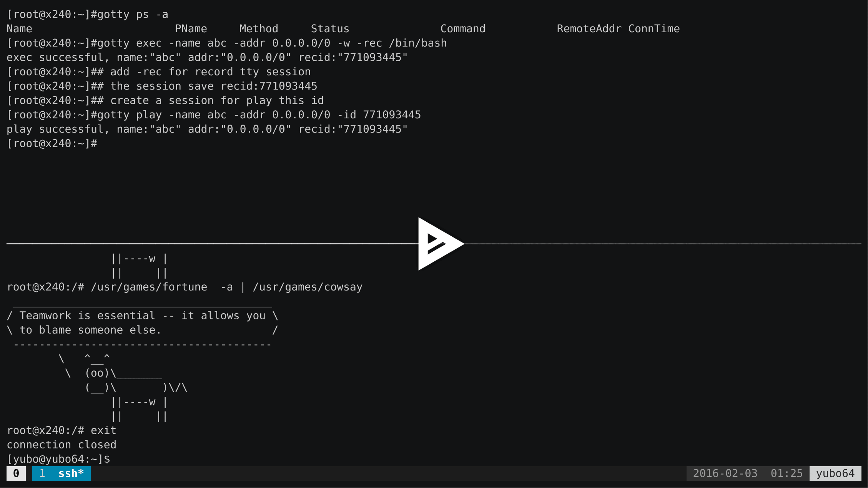Click the 'play successful' output line

point(207,129)
